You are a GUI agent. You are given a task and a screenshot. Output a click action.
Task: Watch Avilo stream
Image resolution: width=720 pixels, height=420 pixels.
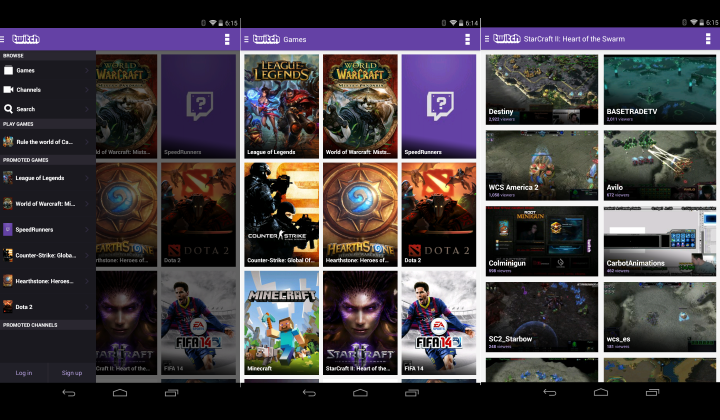(x=660, y=165)
